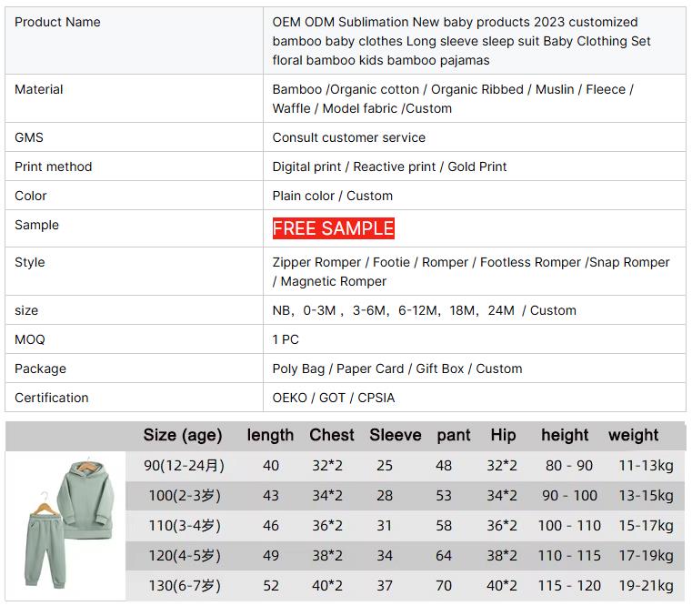This screenshot has height=616, width=692.
Task: Click the OEKO / GOT / CPSIA certification value
Action: coord(334,398)
